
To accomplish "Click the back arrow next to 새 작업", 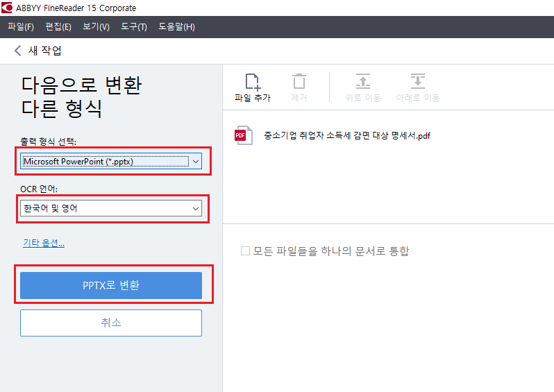I will pos(17,51).
